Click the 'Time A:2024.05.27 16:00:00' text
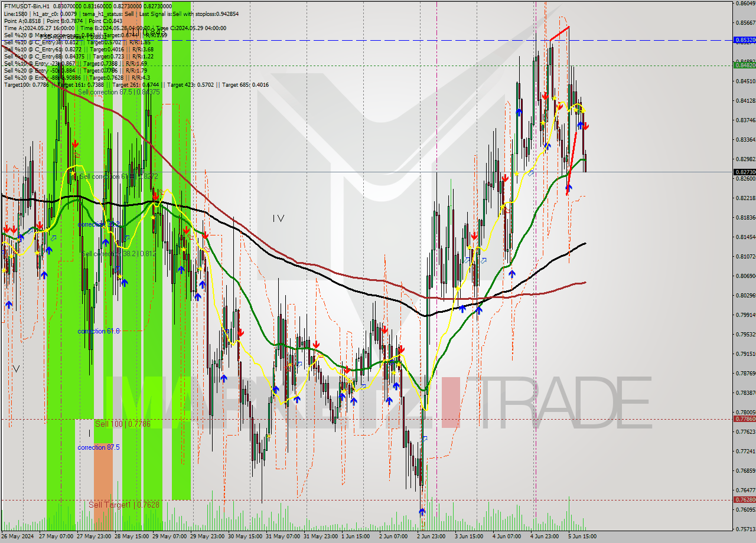756x543 pixels. pos(39,28)
